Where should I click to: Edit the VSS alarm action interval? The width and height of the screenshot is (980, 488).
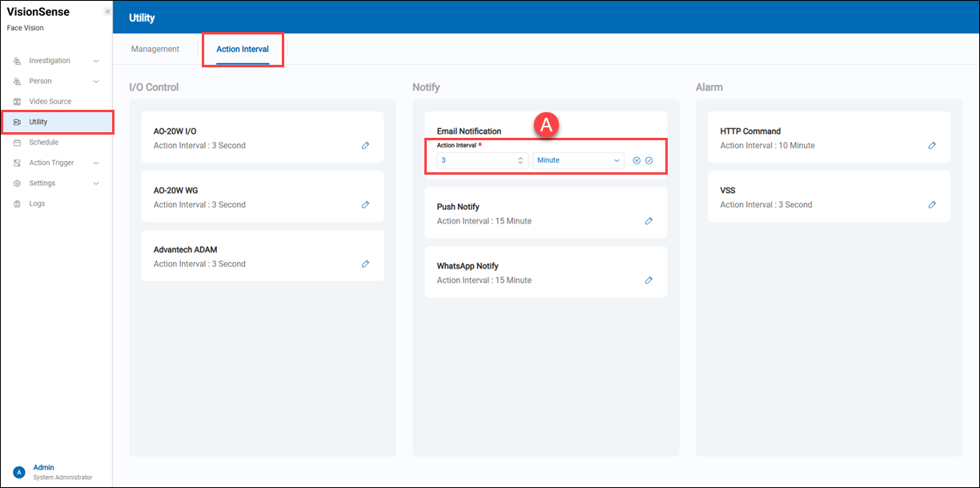pos(932,205)
